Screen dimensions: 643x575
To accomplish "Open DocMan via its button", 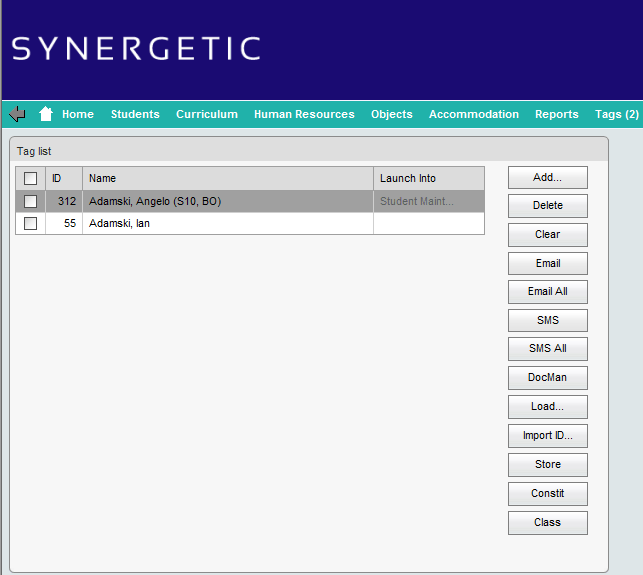I will (547, 378).
